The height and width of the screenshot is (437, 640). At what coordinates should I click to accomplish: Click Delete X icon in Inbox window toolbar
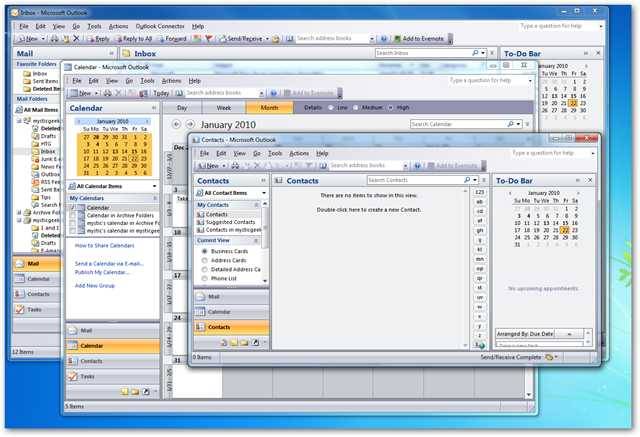[76, 39]
